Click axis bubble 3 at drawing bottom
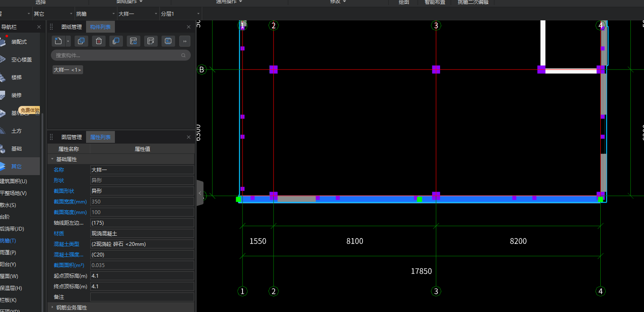This screenshot has width=644, height=312. (436, 291)
